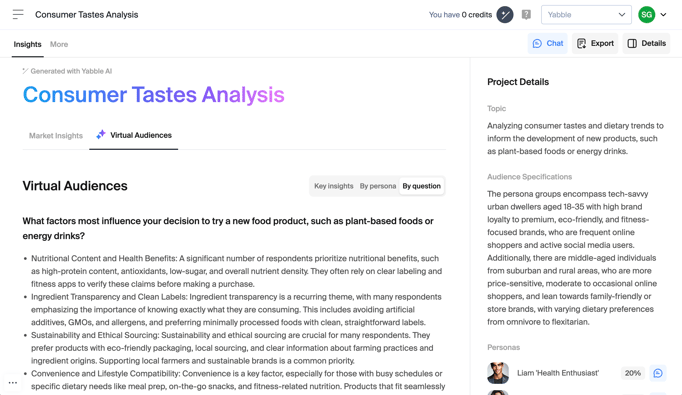Open chat with Liam persona icon

pyautogui.click(x=658, y=373)
